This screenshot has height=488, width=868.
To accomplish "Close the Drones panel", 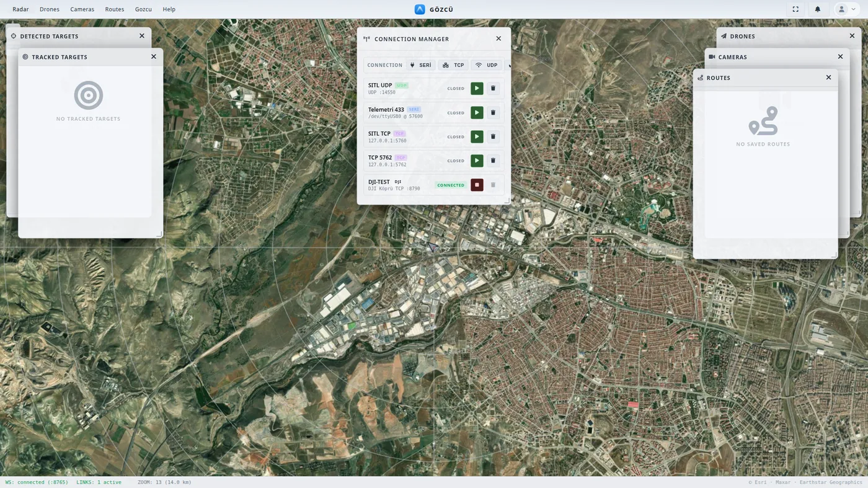I will click(x=852, y=36).
